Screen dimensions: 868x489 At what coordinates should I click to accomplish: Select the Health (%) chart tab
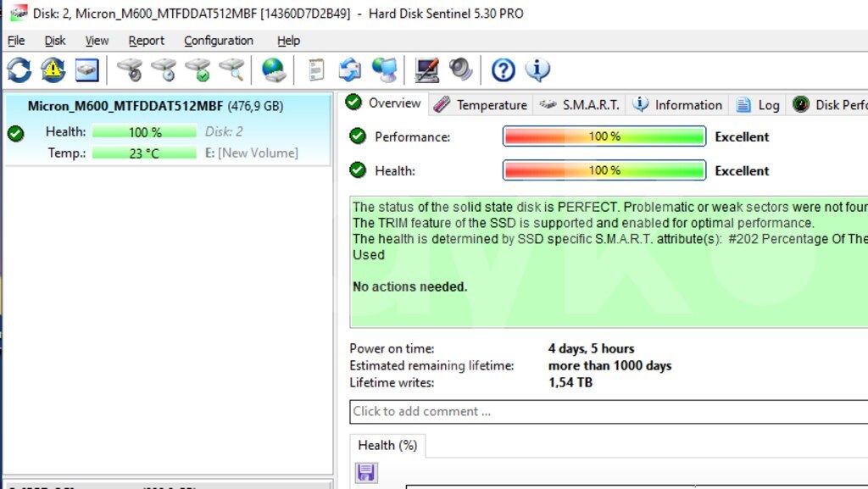387,446
